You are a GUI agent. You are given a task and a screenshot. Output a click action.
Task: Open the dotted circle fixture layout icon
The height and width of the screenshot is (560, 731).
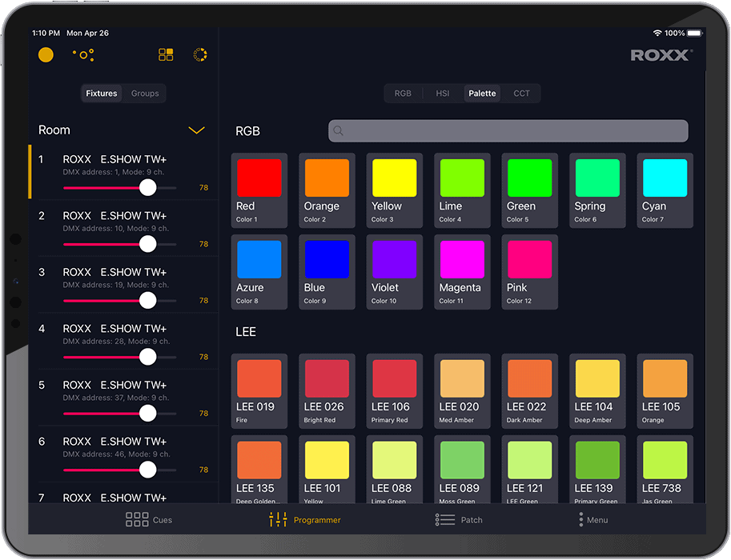pyautogui.click(x=83, y=55)
